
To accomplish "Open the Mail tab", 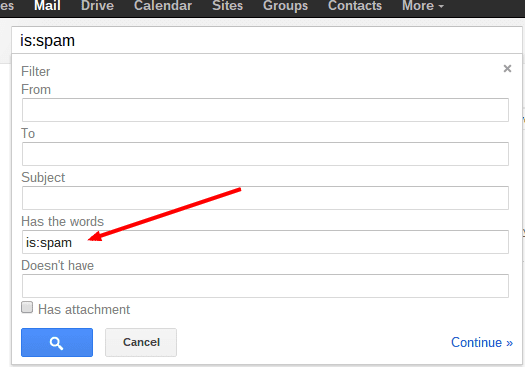I will pyautogui.click(x=47, y=6).
